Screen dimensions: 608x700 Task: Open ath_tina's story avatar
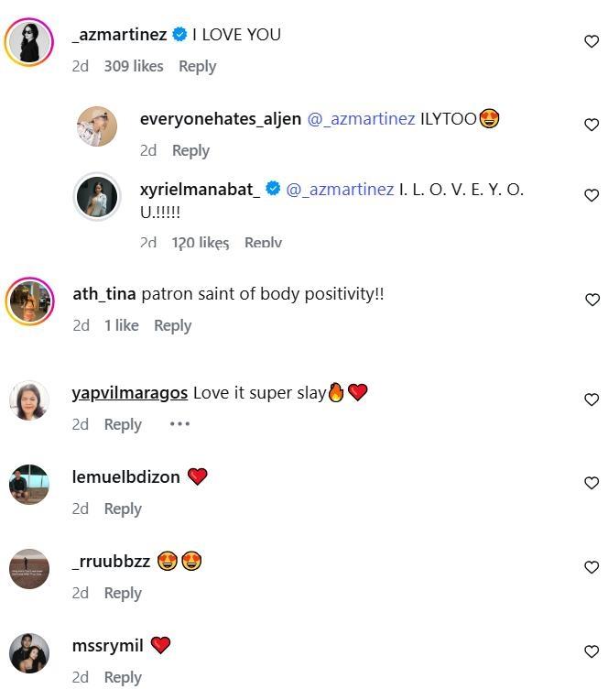pyautogui.click(x=29, y=301)
